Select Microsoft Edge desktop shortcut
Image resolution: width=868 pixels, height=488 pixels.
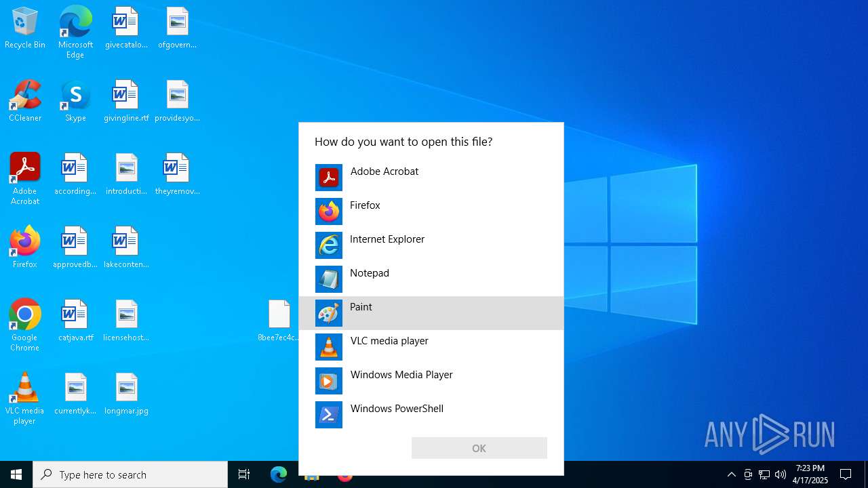pyautogui.click(x=75, y=33)
